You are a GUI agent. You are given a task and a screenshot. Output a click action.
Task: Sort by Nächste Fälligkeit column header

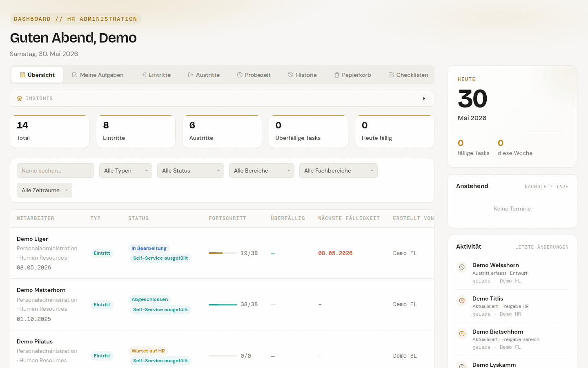tap(349, 218)
